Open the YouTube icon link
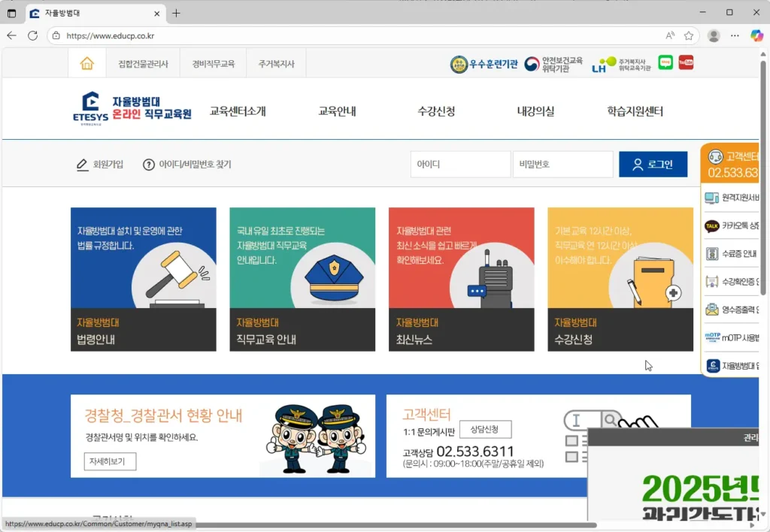 tap(686, 62)
